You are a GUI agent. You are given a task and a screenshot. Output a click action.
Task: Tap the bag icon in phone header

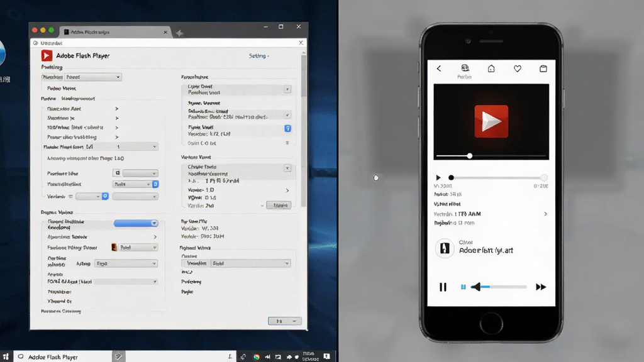pos(543,69)
